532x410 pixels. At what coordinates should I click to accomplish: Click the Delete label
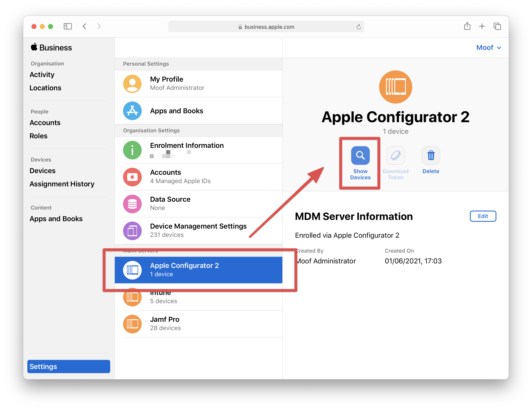(x=431, y=171)
